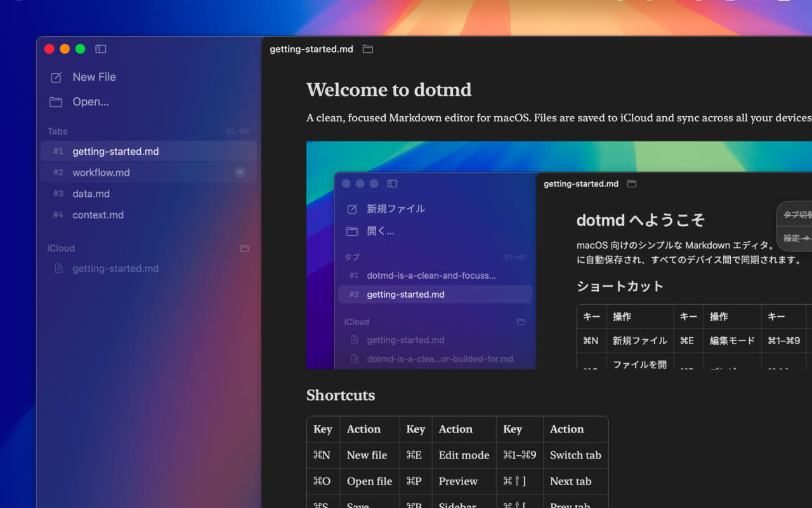The height and width of the screenshot is (508, 812).
Task: Open the data.md tab
Action: [89, 194]
